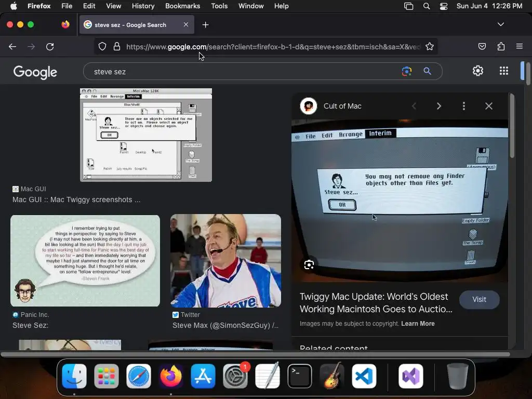
Task: Open a new tab with plus button
Action: (x=205, y=25)
